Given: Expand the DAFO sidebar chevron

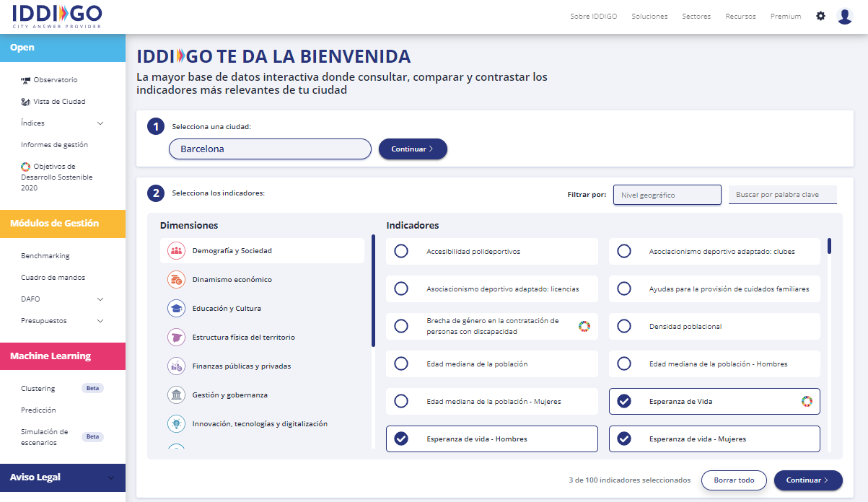Looking at the screenshot, I should [x=100, y=299].
